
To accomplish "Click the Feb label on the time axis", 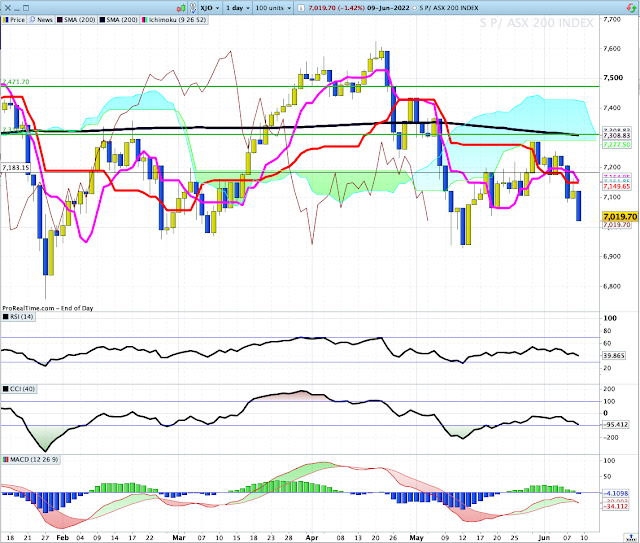I will pos(62,538).
